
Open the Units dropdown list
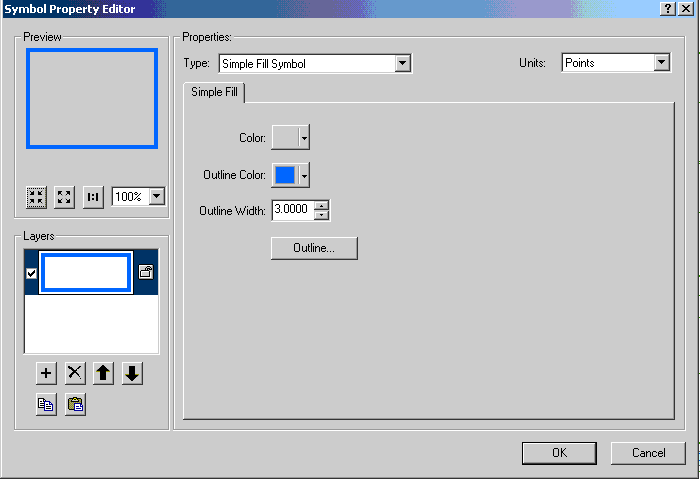pyautogui.click(x=662, y=62)
